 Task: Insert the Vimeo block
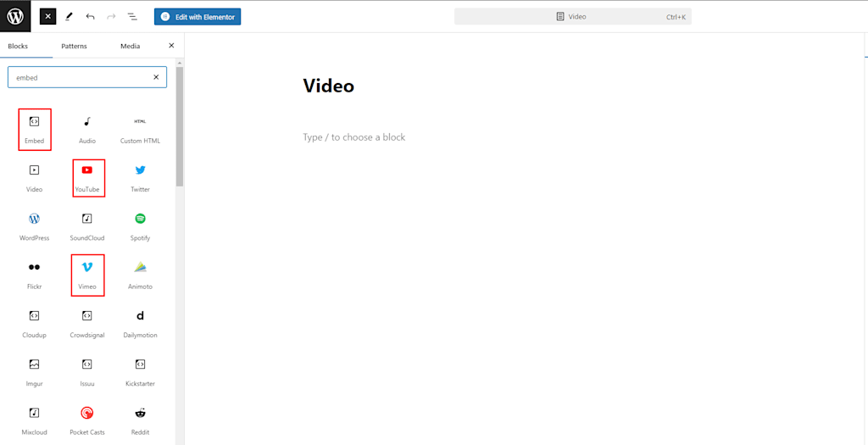[x=87, y=275]
